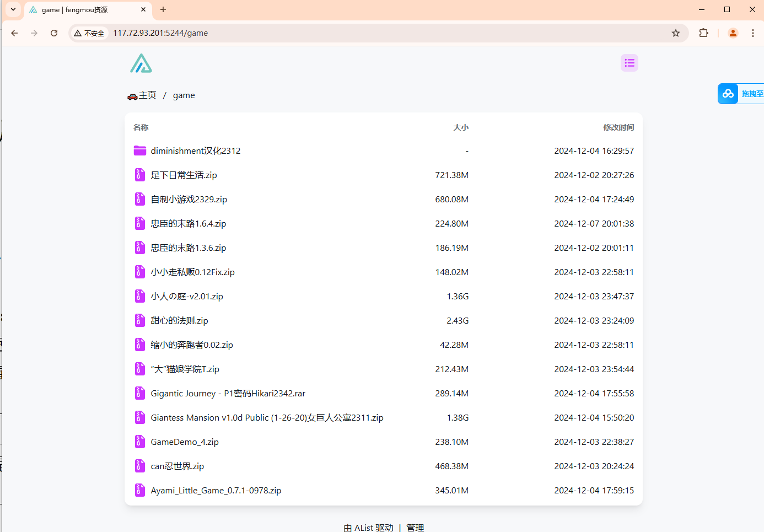Image resolution: width=764 pixels, height=532 pixels.
Task: Sort files by 大小 column header
Action: (461, 127)
